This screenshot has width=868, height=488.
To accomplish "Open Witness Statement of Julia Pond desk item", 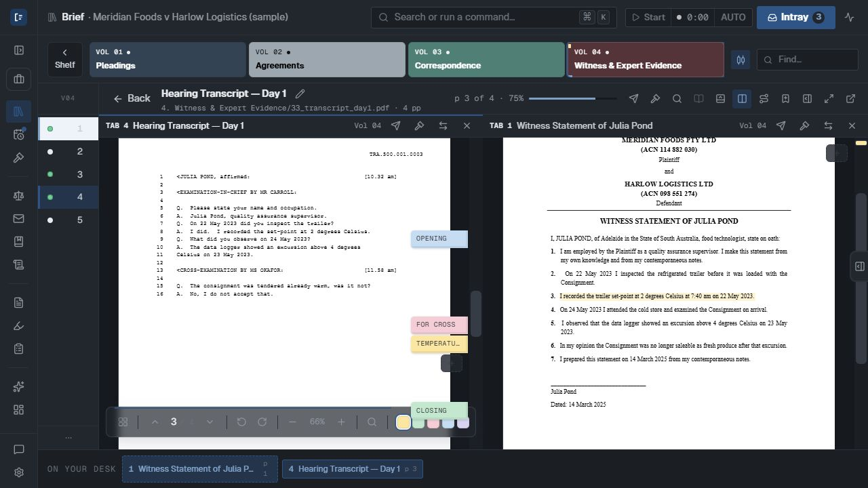I will point(200,469).
